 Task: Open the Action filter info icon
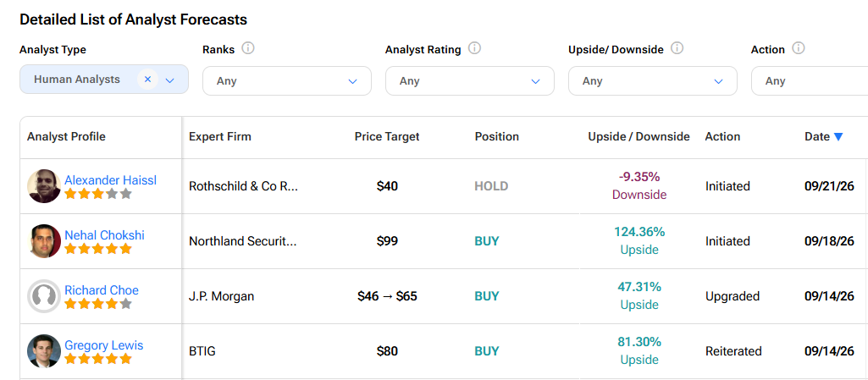798,49
